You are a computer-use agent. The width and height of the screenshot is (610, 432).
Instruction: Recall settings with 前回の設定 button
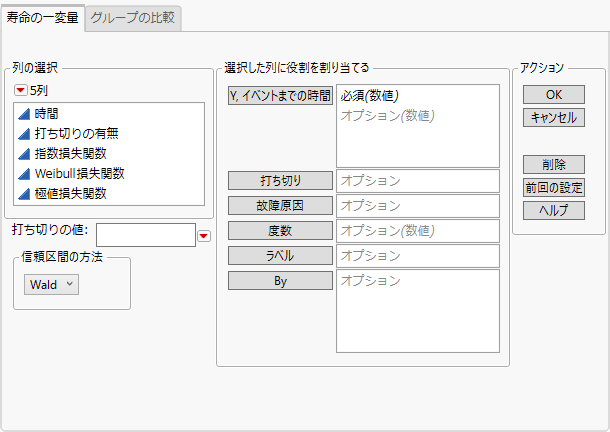(x=553, y=187)
